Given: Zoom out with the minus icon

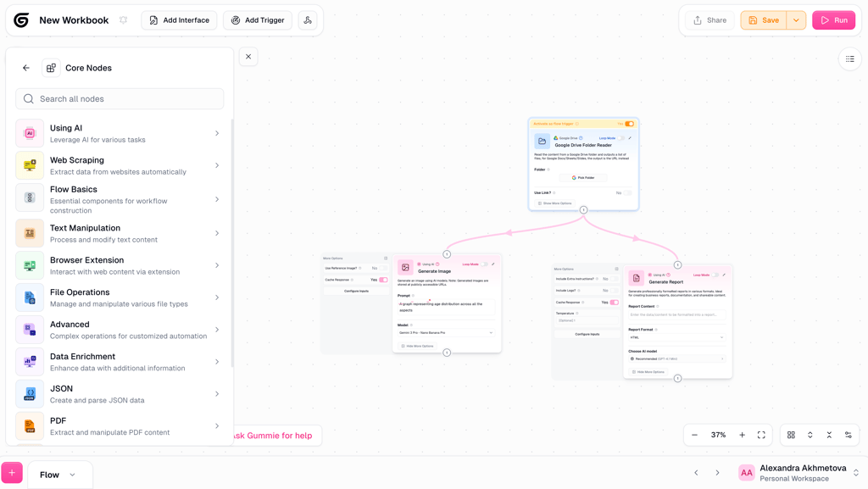Looking at the screenshot, I should click(x=695, y=435).
